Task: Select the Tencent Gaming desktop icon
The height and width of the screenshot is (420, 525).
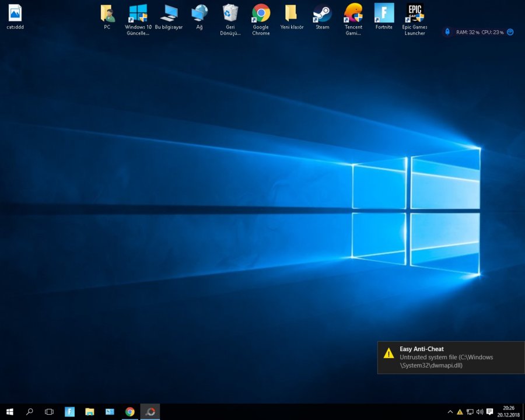Action: coord(353,13)
